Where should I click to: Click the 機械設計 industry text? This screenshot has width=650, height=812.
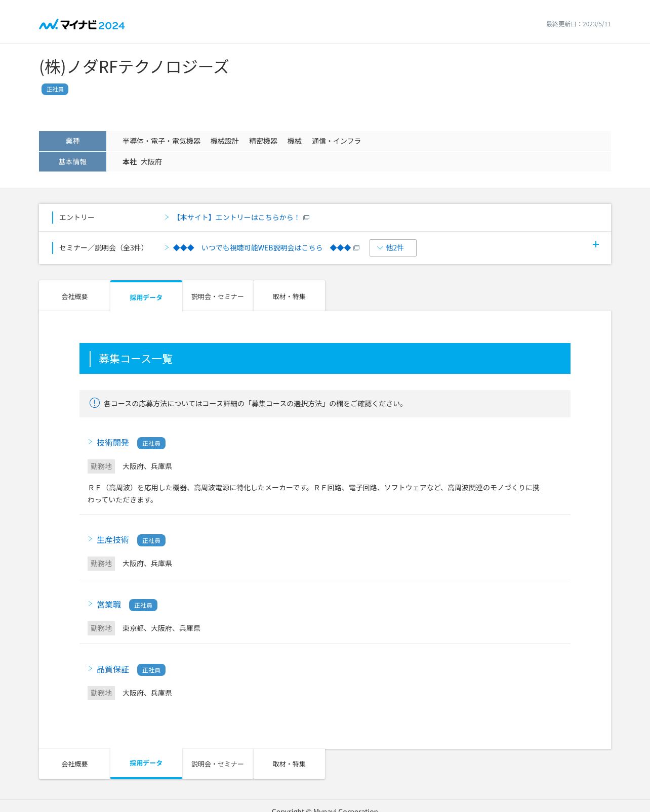tap(225, 141)
